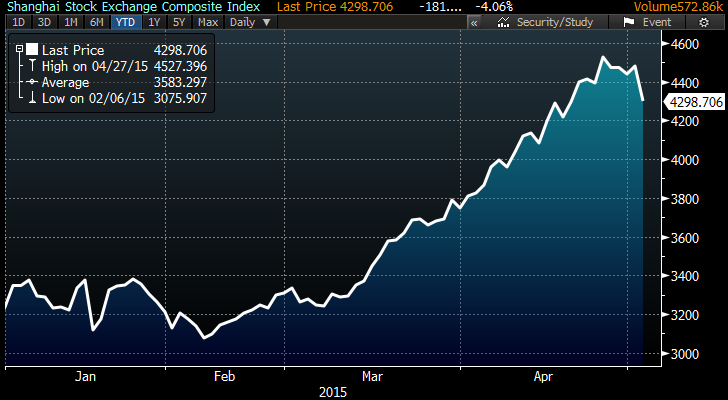Open chart settings gear icon
This screenshot has width=728, height=400.
704,22
